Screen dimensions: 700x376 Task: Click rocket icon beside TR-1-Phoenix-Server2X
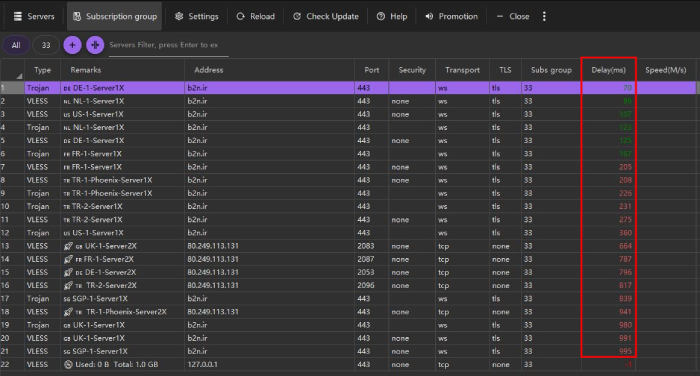point(68,312)
